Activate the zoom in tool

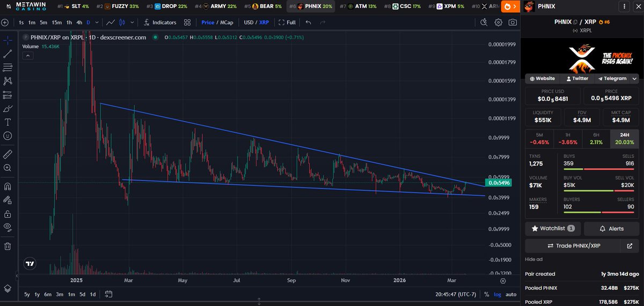tap(8, 168)
